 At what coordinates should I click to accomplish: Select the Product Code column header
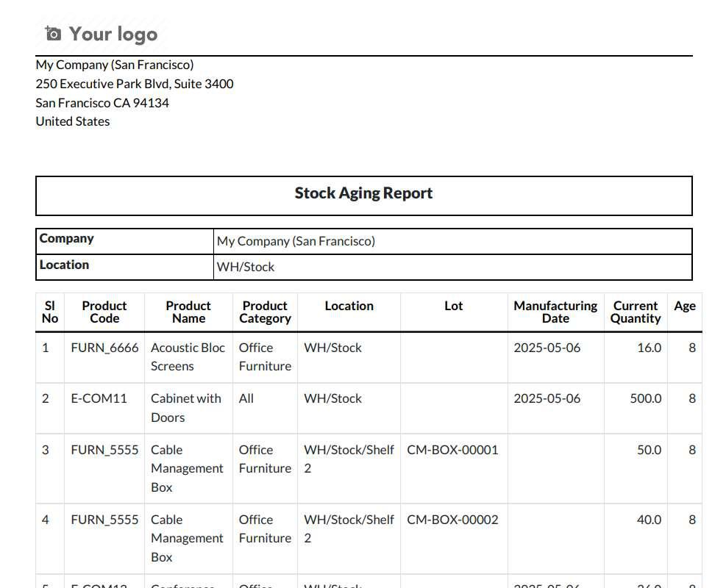(104, 312)
